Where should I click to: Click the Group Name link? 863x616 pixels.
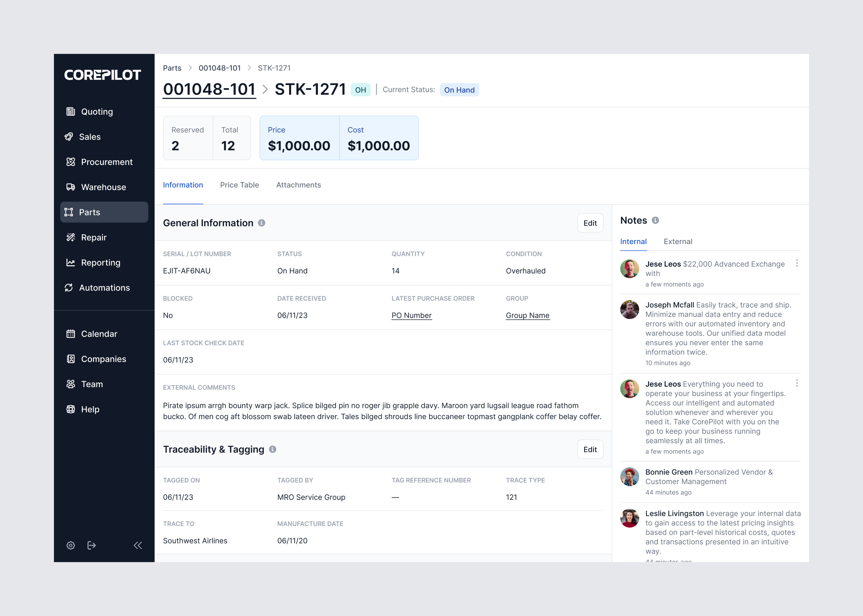(527, 315)
